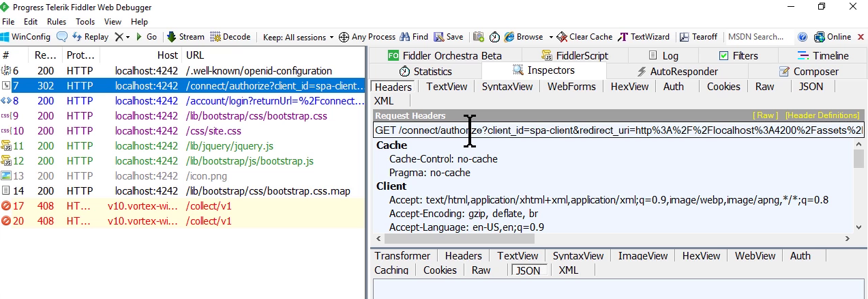This screenshot has height=299, width=868.
Task: Close toolbar with the red X
Action: coord(860,37)
